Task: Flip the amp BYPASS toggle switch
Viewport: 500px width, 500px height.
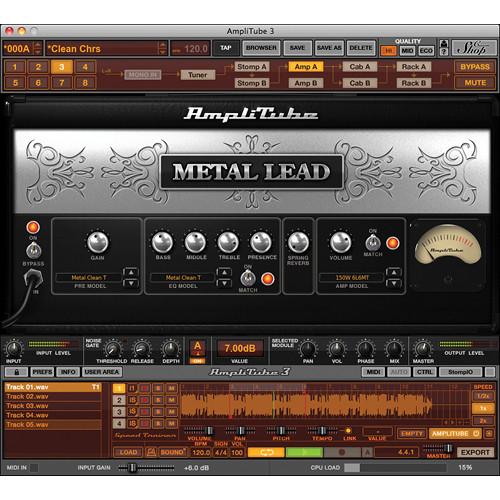Action: click(x=33, y=251)
